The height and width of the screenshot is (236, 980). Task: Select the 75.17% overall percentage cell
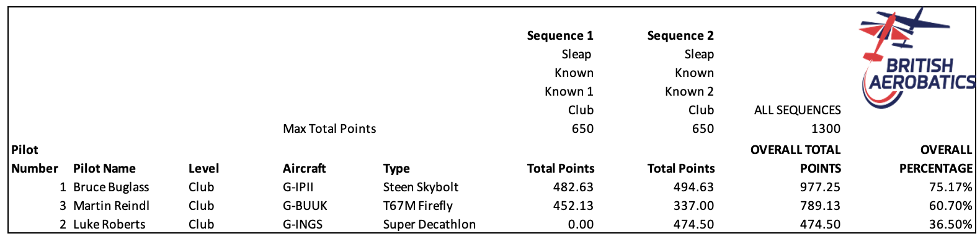951,187
